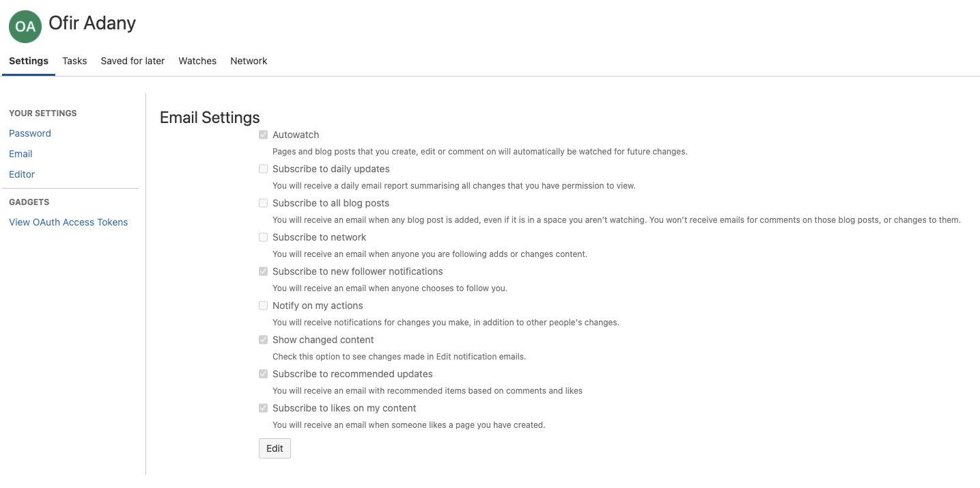Viewport: 980px width, 488px height.
Task: Select the Email sidebar link
Action: point(20,154)
